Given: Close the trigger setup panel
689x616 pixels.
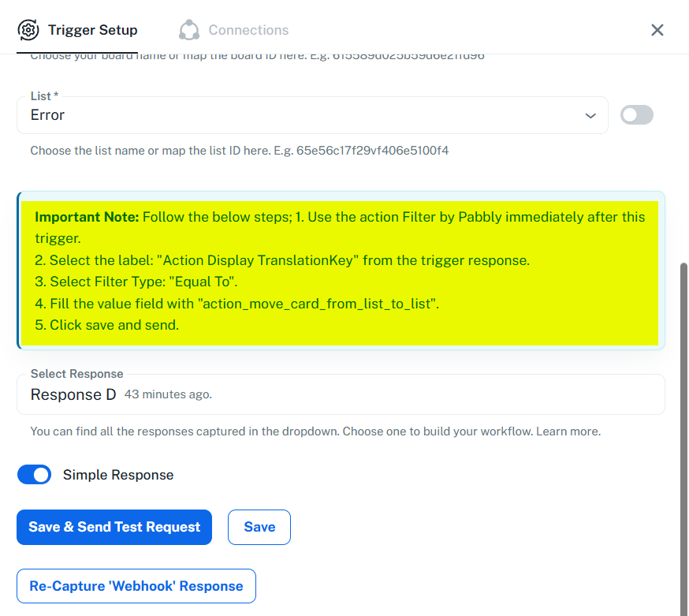Looking at the screenshot, I should click(657, 30).
